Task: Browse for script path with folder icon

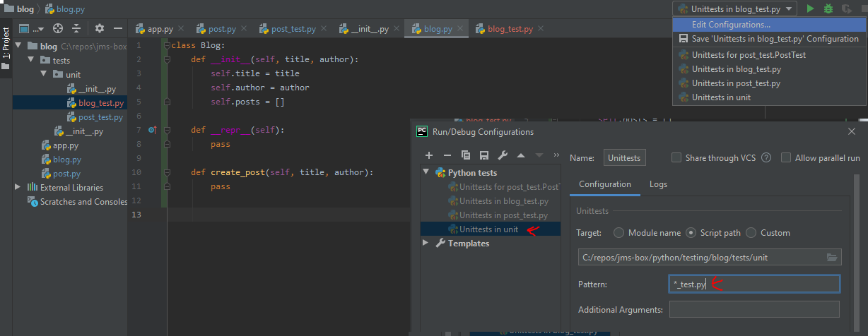Action: click(831, 258)
